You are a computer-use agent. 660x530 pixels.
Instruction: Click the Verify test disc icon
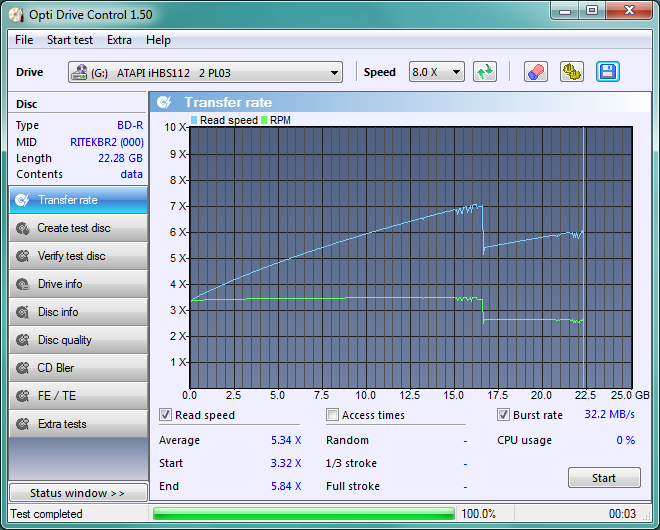22,256
